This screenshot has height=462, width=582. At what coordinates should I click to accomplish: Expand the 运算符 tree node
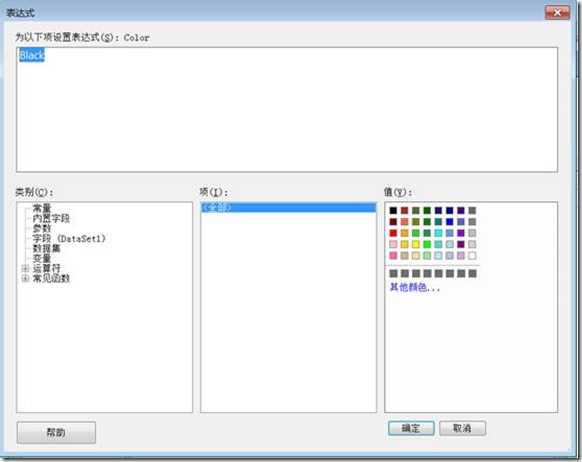[25, 268]
